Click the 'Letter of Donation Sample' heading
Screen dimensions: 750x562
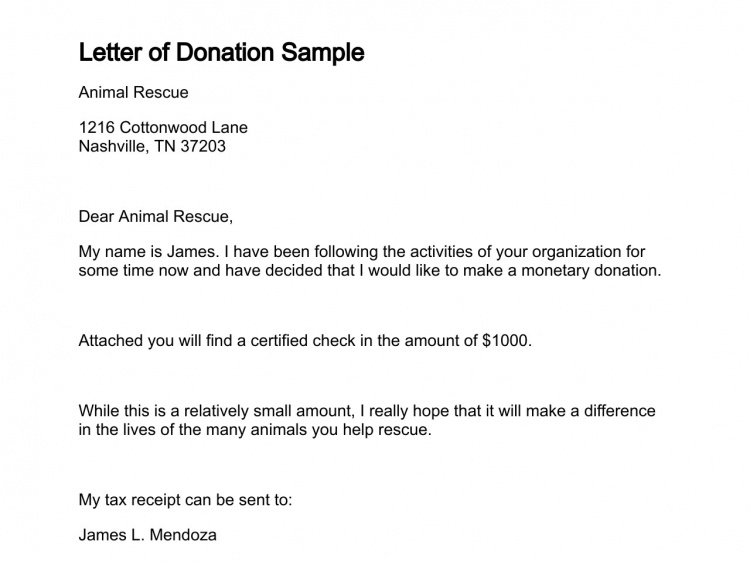[x=221, y=53]
